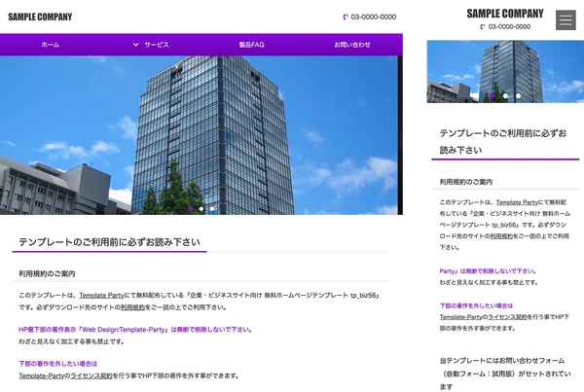Open the hamburger menu in mobile view
The width and height of the screenshot is (584, 392).
coord(566,19)
